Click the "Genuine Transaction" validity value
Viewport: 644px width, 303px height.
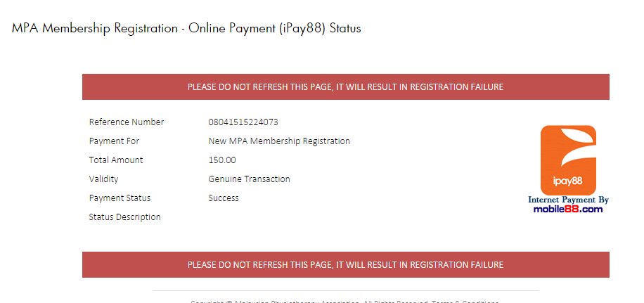tap(249, 179)
